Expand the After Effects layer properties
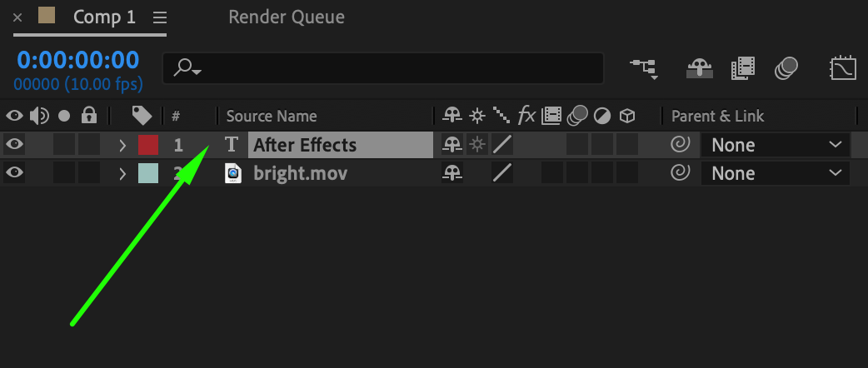 tap(123, 145)
